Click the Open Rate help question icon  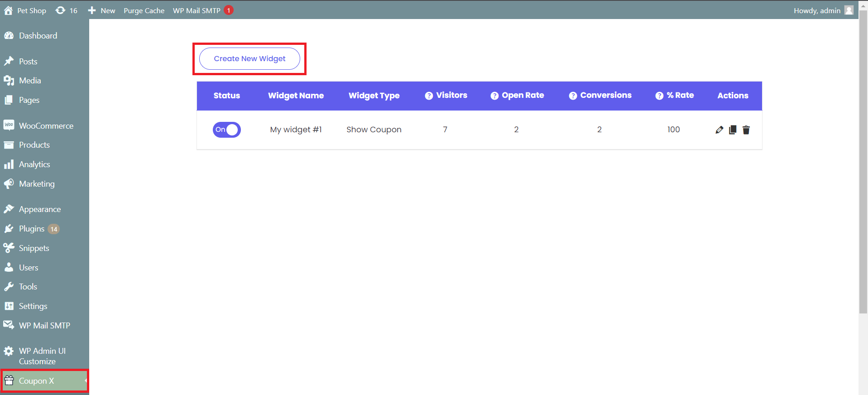pos(494,96)
